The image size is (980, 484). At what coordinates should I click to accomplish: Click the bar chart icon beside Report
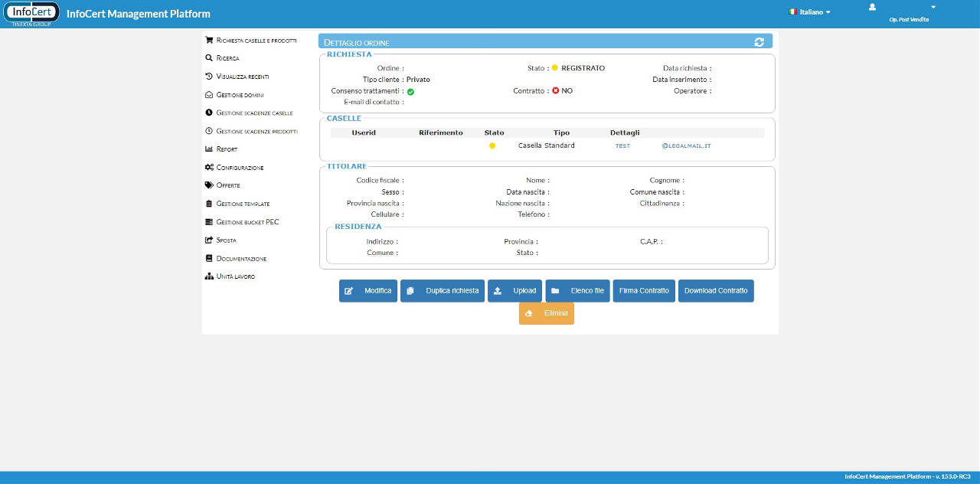pos(209,149)
